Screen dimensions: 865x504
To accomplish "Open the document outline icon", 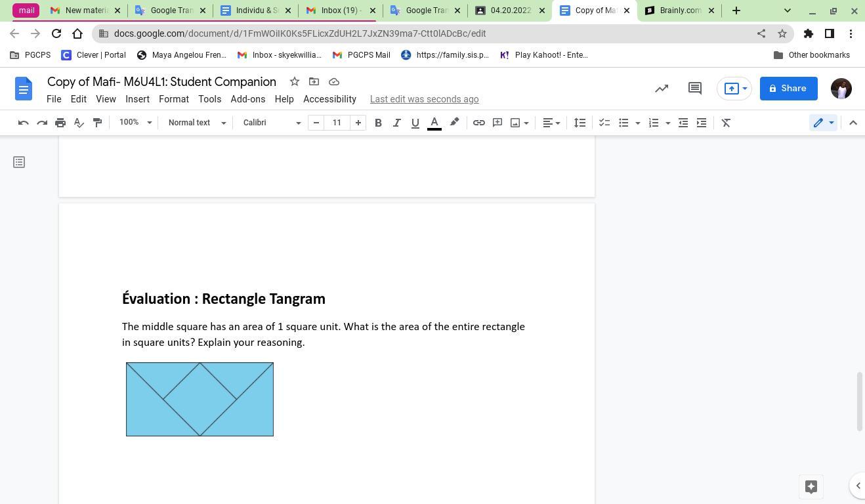I will [19, 162].
